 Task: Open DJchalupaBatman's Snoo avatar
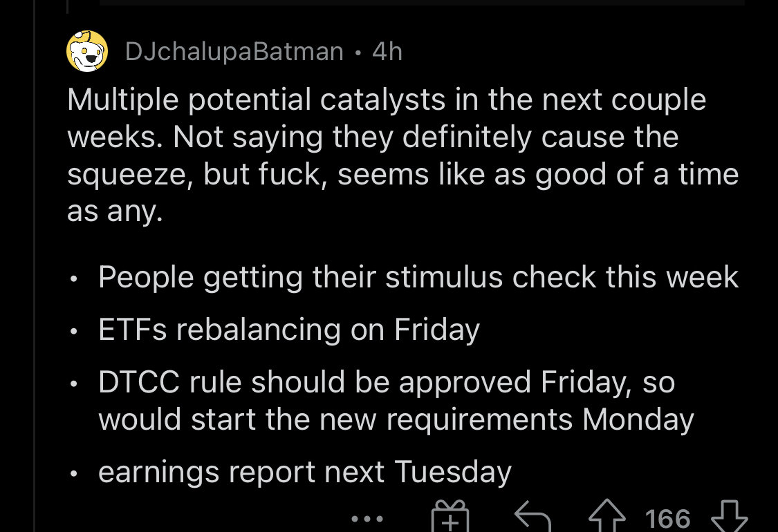(87, 51)
